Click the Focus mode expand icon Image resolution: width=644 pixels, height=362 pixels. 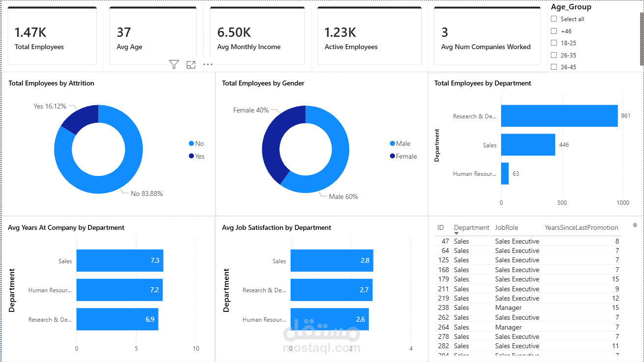click(x=191, y=64)
